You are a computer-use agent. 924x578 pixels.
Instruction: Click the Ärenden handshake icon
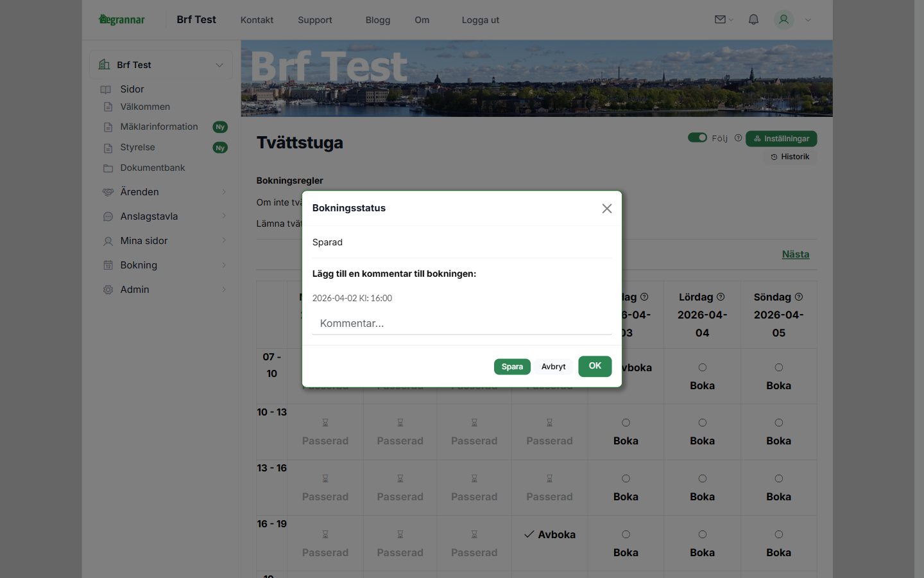pos(108,192)
